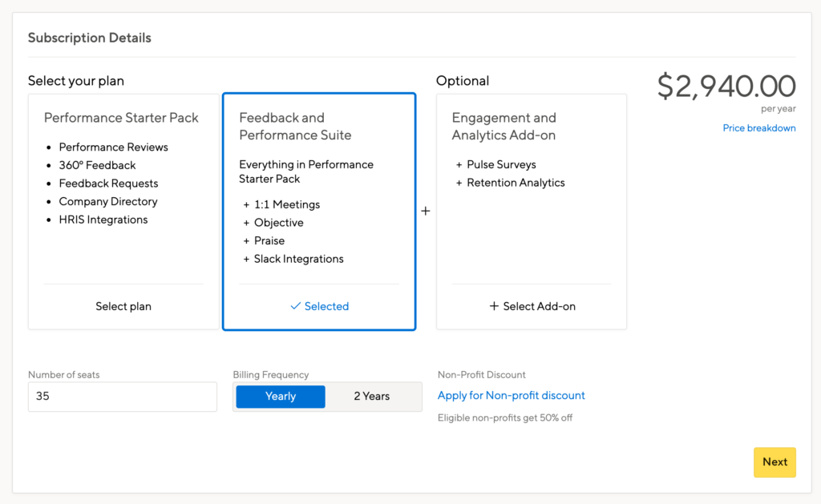The width and height of the screenshot is (821, 504).
Task: Click the $2,940.00 price amount
Action: [726, 87]
